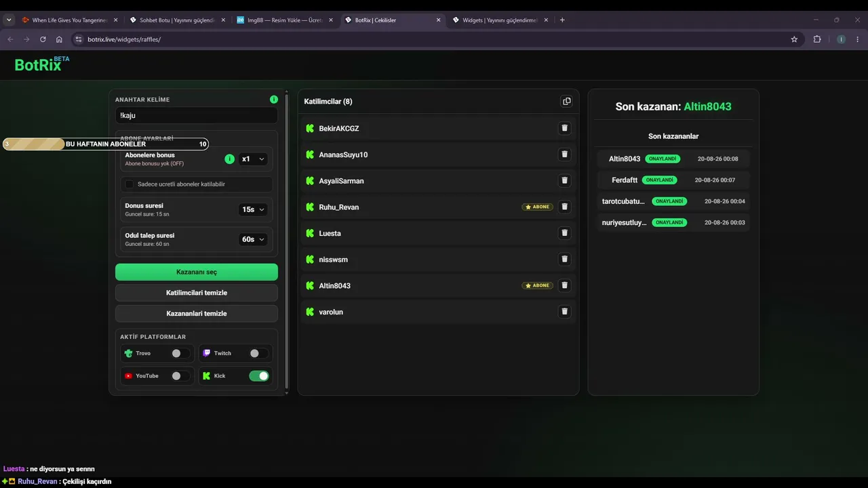
Task: Click participant name Luesta in list
Action: tap(330, 233)
